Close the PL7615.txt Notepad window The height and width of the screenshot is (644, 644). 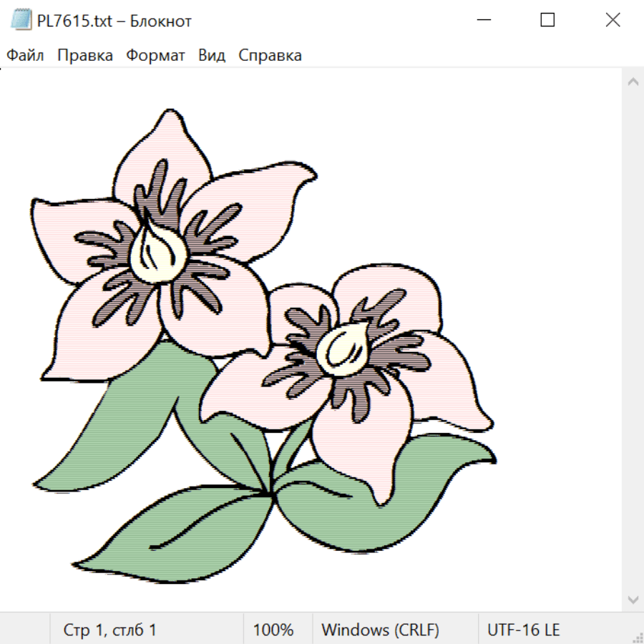[613, 20]
